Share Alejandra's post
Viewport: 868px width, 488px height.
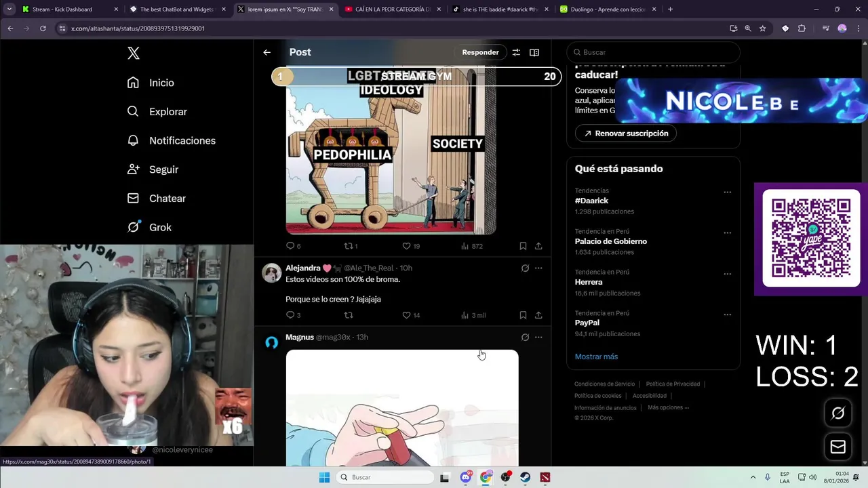pyautogui.click(x=538, y=315)
